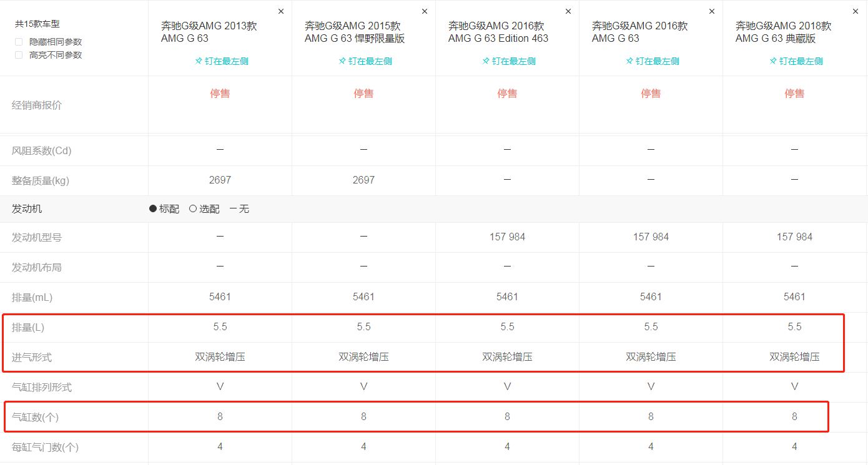Pin 2015款 悍野限量版 to far left
The width and height of the screenshot is (868, 465).
click(x=365, y=61)
